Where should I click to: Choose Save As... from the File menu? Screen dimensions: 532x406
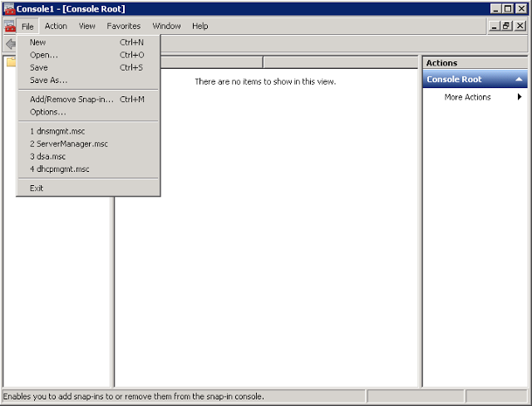coord(88,81)
